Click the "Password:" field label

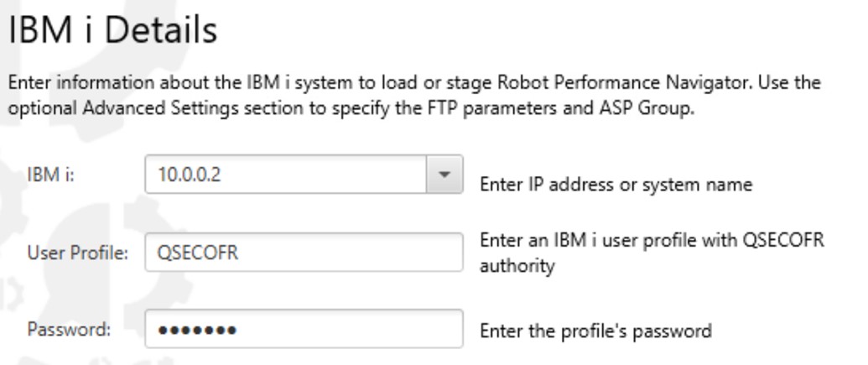69,330
